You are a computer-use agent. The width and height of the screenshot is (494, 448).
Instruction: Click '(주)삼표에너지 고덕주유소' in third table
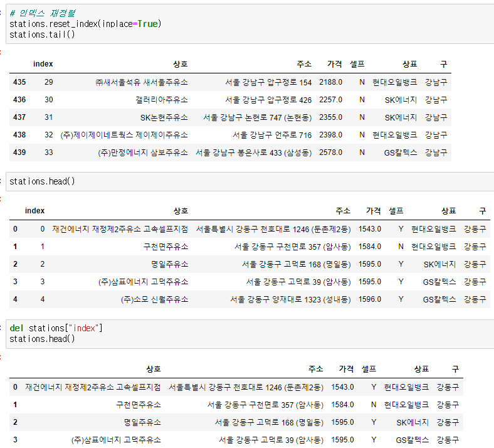(116, 440)
